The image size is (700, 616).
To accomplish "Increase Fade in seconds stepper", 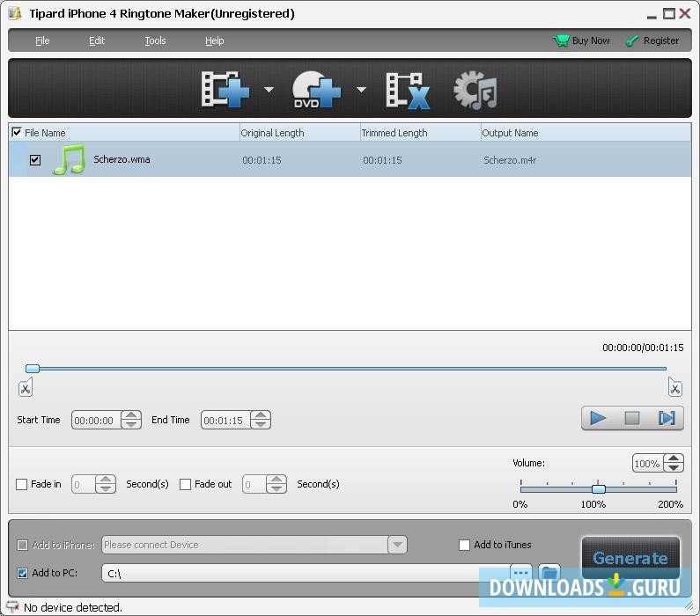I will pyautogui.click(x=106, y=480).
